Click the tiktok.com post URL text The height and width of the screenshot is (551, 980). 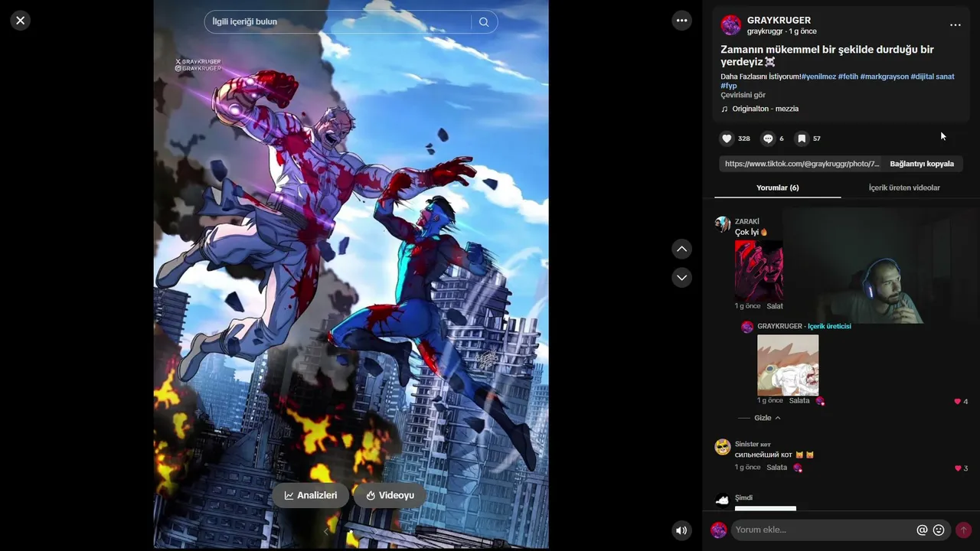tap(802, 164)
